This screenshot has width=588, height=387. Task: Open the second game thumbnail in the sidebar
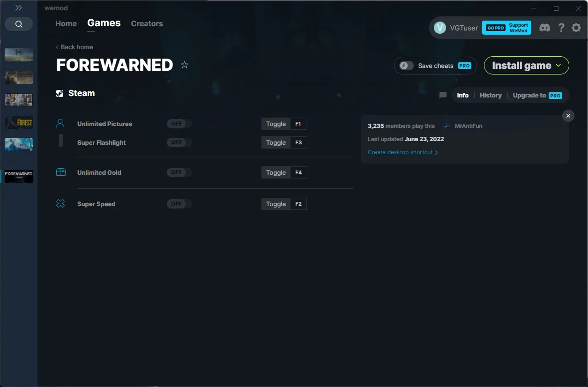(19, 77)
